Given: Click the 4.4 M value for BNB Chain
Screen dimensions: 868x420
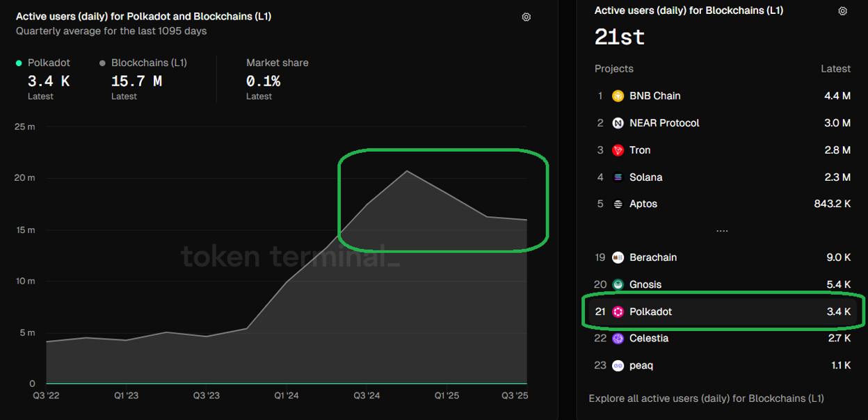Looking at the screenshot, I should click(837, 96).
